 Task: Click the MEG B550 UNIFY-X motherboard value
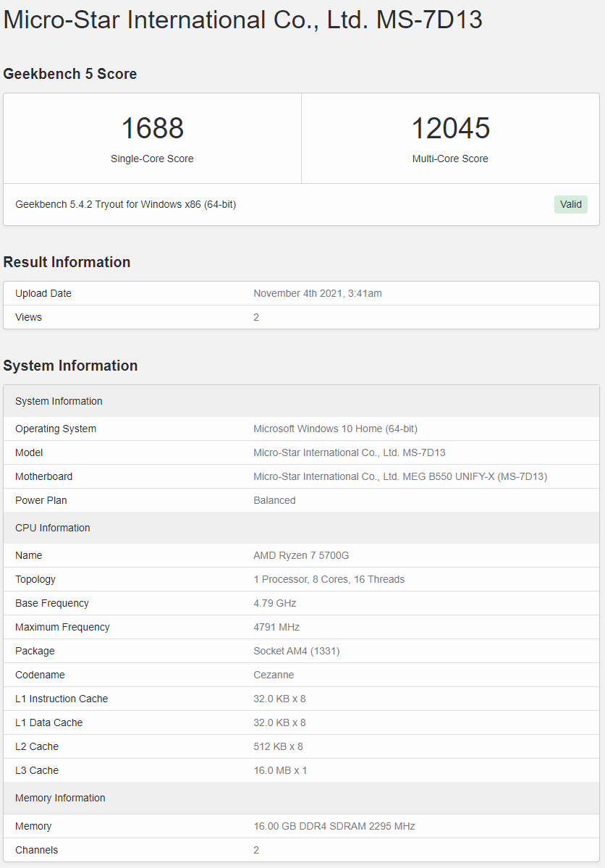pos(399,476)
